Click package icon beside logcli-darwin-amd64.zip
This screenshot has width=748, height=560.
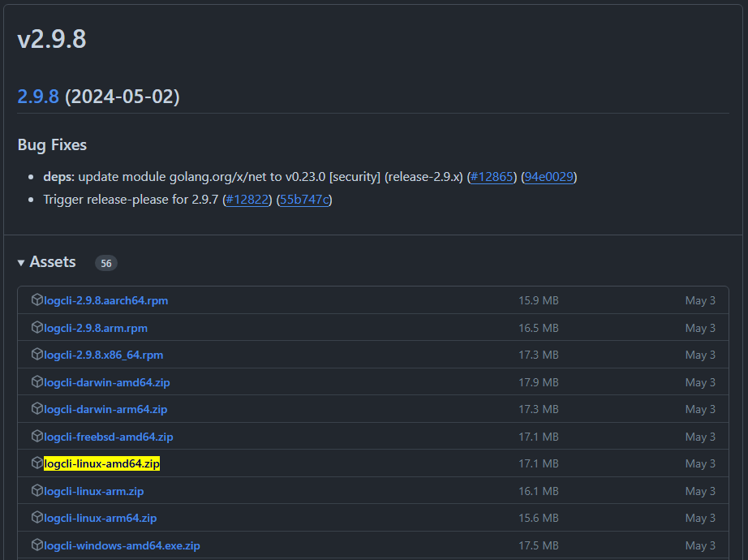tap(37, 382)
